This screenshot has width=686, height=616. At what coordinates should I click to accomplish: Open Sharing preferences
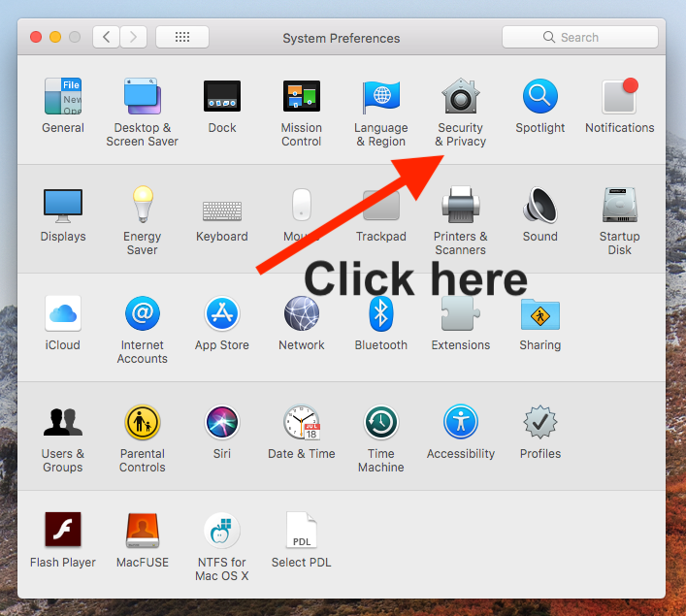pos(539,314)
